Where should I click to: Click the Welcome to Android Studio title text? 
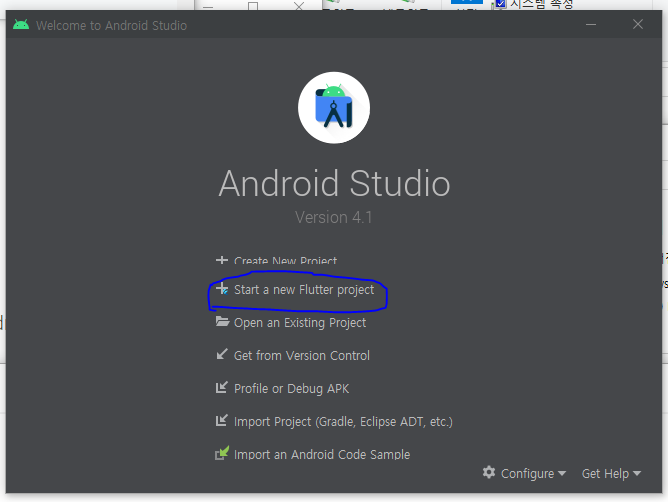pyautogui.click(x=111, y=26)
